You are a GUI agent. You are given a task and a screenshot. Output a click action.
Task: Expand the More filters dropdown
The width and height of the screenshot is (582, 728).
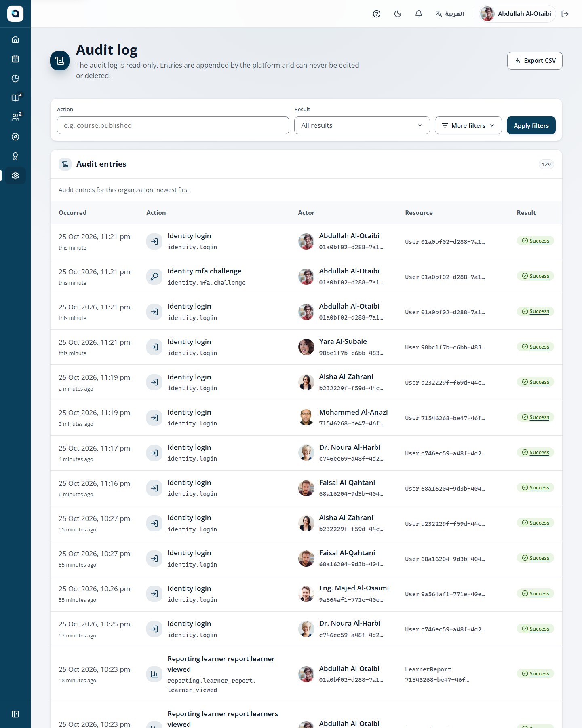pyautogui.click(x=468, y=125)
